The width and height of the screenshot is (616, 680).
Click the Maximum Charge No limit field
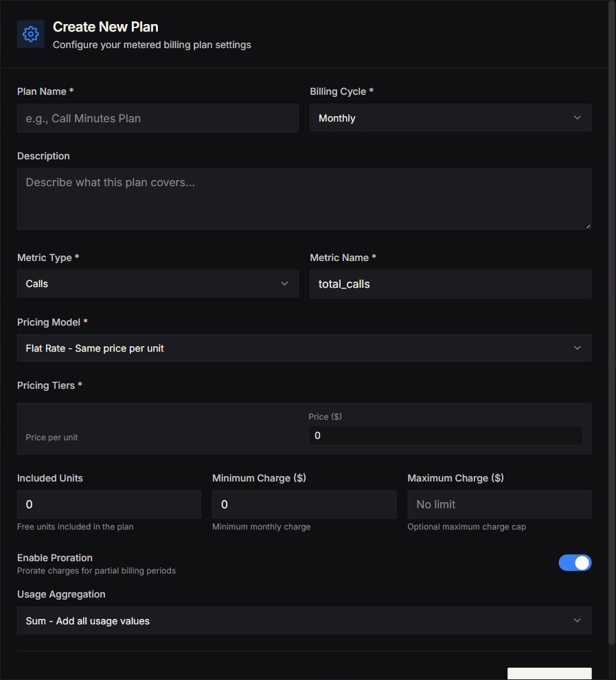(x=499, y=504)
